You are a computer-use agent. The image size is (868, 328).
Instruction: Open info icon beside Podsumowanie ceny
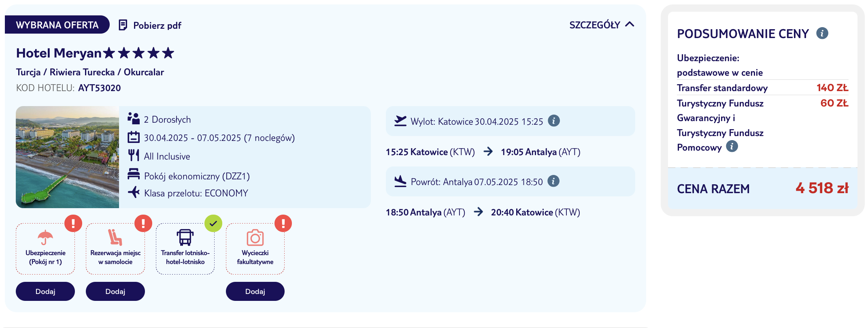(x=822, y=33)
